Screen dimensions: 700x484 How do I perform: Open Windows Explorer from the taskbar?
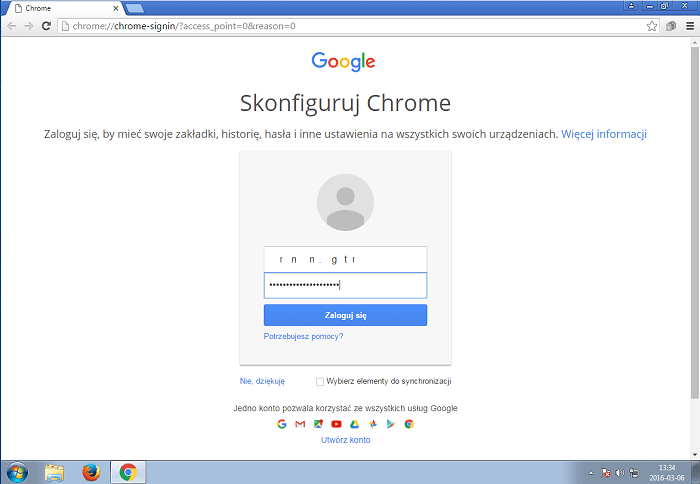[54, 471]
